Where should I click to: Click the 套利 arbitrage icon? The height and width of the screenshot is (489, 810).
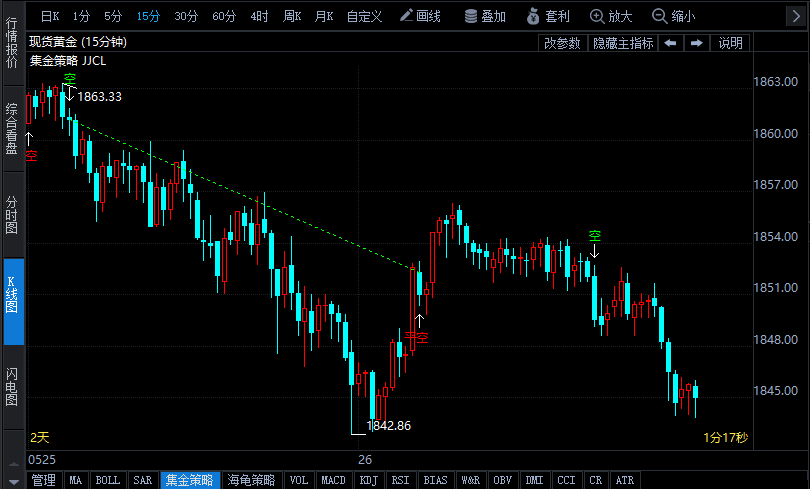pos(548,16)
